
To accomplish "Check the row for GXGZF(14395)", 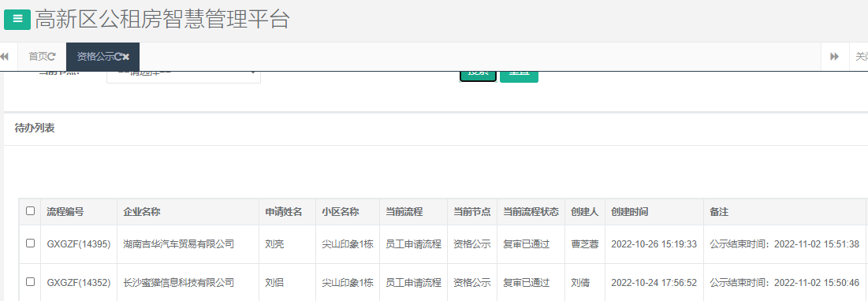I will [31, 243].
